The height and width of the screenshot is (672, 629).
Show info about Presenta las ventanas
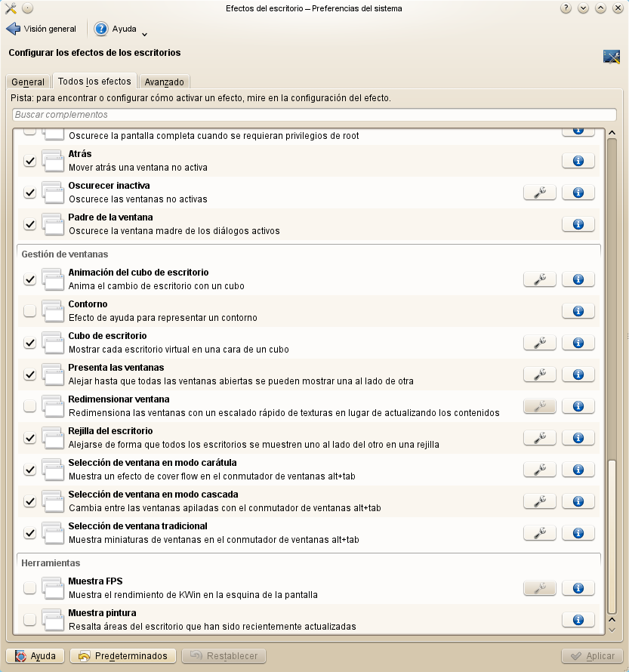coord(578,375)
